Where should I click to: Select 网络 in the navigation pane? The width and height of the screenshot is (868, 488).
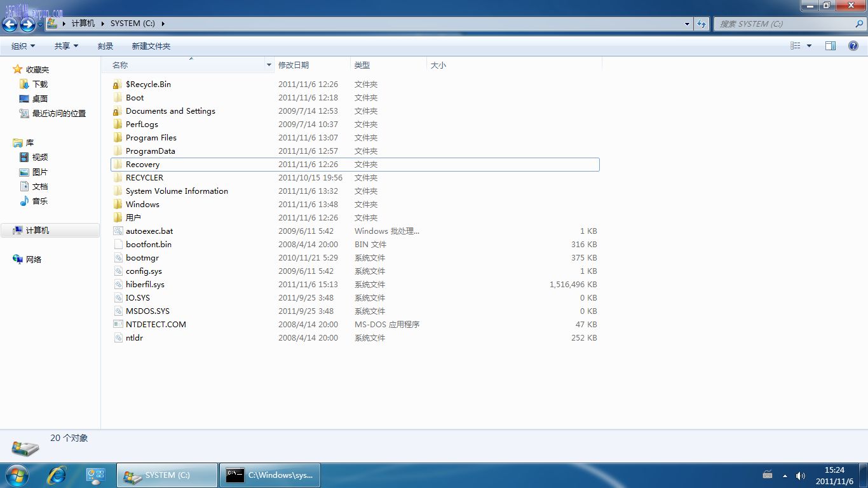point(34,259)
